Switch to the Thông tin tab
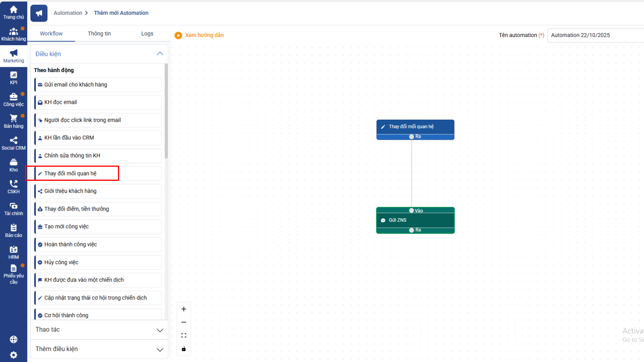Screen dimensions: 644x362 pos(99,33)
